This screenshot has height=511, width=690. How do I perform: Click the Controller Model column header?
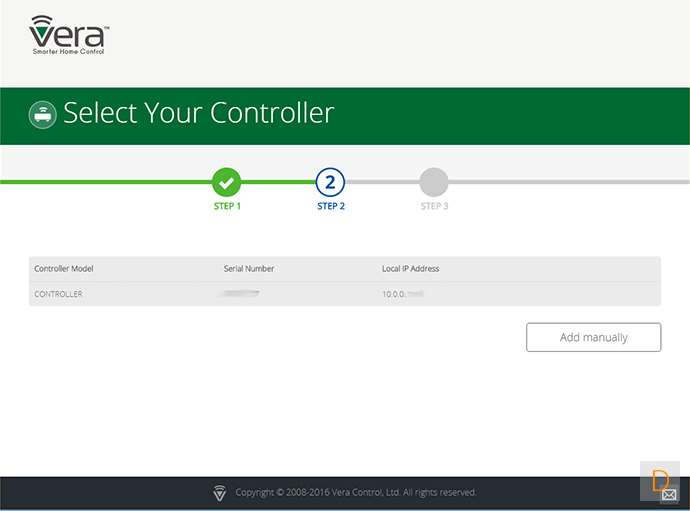[64, 268]
